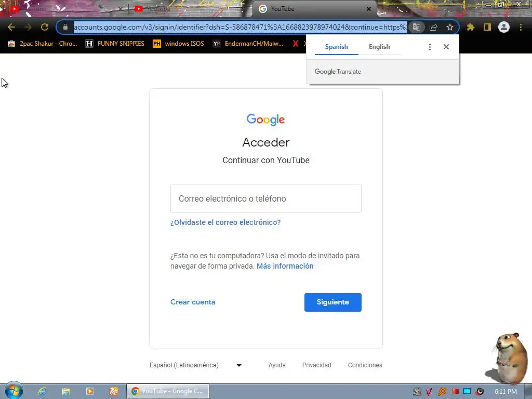Open the Windows Start orb
Screen dimensions: 532x399
coord(14,391)
